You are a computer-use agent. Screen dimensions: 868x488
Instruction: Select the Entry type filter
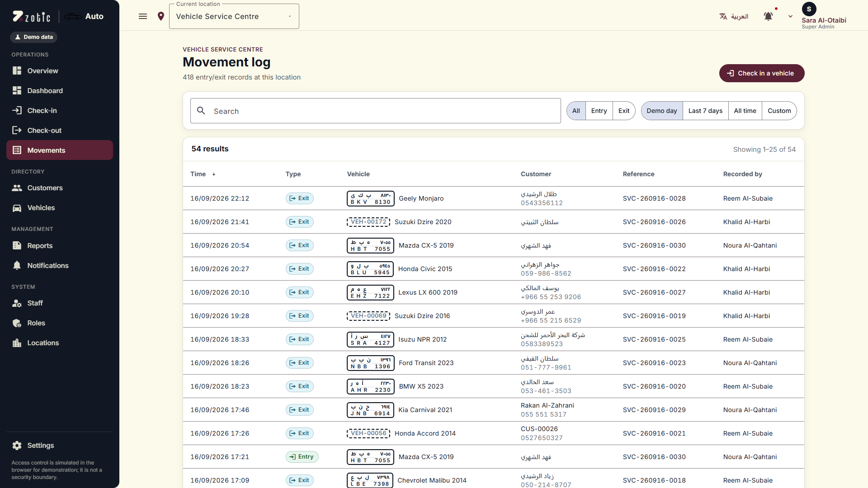[599, 111]
